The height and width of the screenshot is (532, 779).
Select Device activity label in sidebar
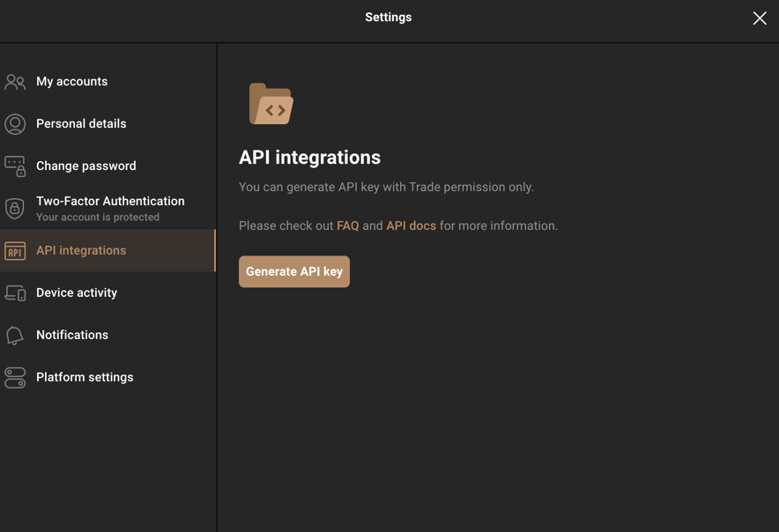click(x=77, y=292)
